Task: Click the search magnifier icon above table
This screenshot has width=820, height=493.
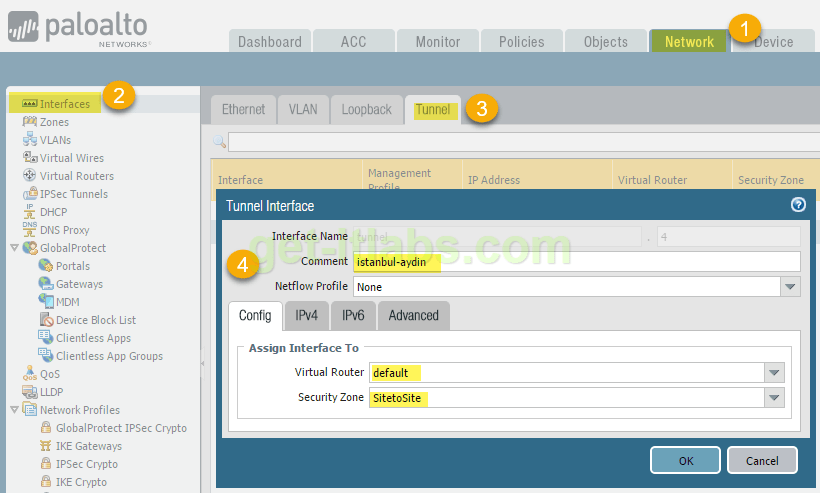Action: pos(220,142)
